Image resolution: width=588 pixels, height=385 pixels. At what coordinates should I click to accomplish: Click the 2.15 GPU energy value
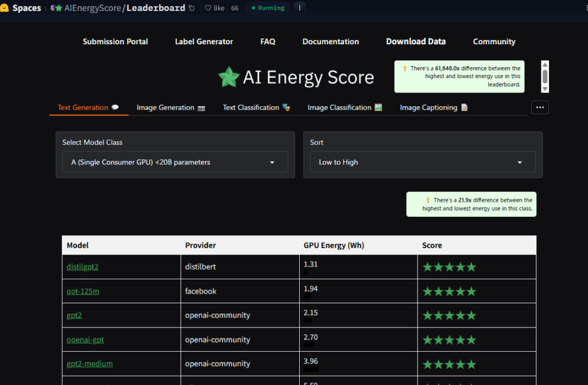(311, 313)
